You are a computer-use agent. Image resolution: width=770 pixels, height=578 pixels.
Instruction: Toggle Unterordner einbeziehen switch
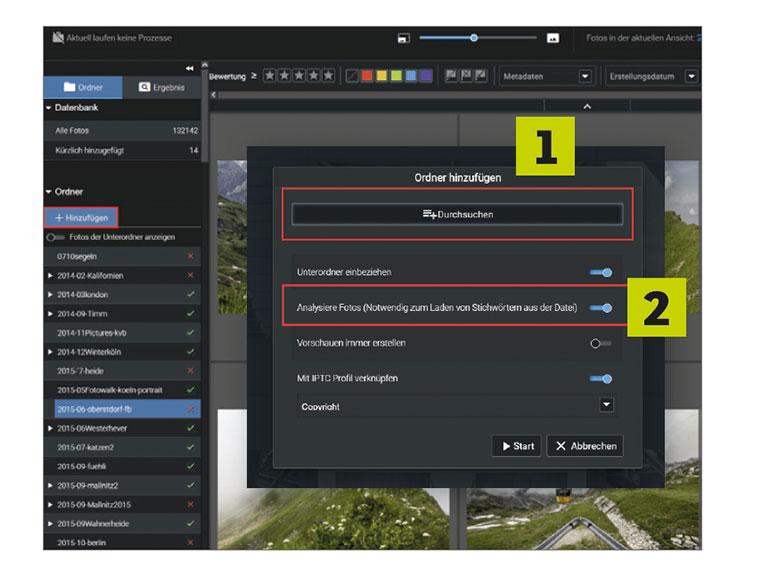pos(601,273)
